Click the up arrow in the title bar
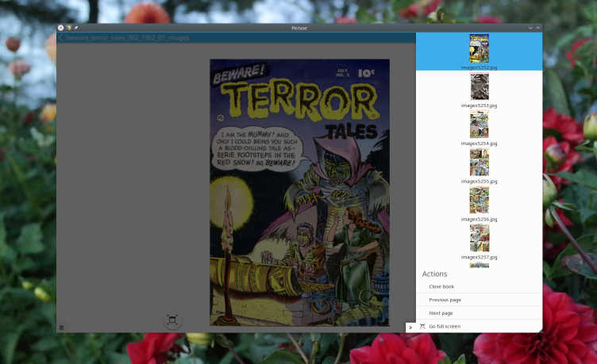Screen dimensions: 597x364 click(x=537, y=28)
